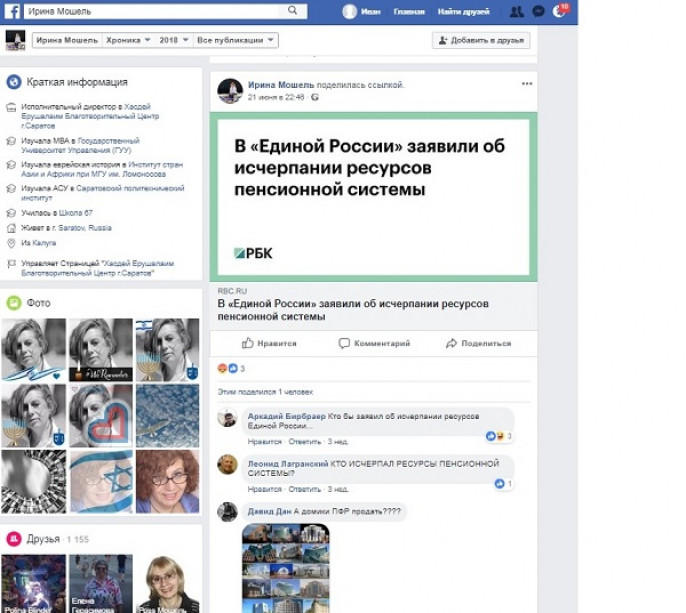Open the RBC.RU article headline link
The width and height of the screenshot is (686, 613).
click(353, 310)
